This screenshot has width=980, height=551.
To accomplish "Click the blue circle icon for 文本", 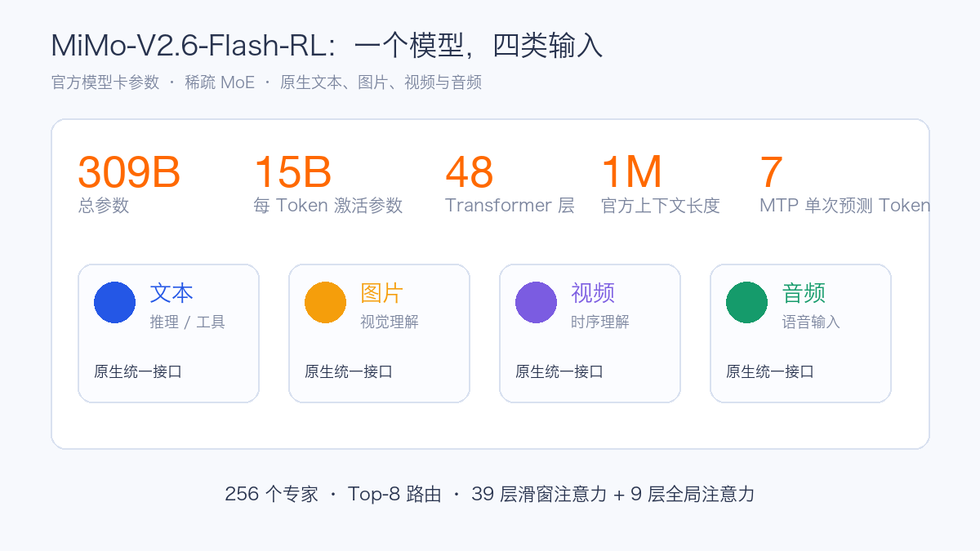I will [x=114, y=302].
